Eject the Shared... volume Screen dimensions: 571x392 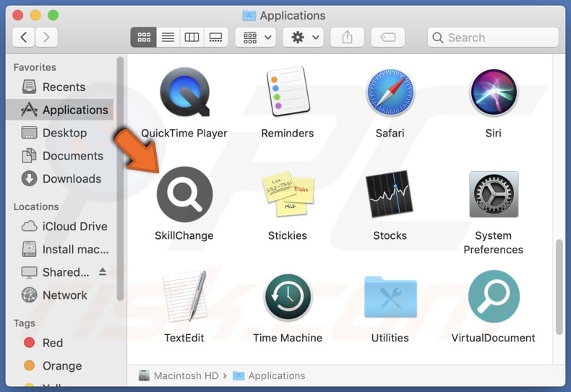coord(103,271)
